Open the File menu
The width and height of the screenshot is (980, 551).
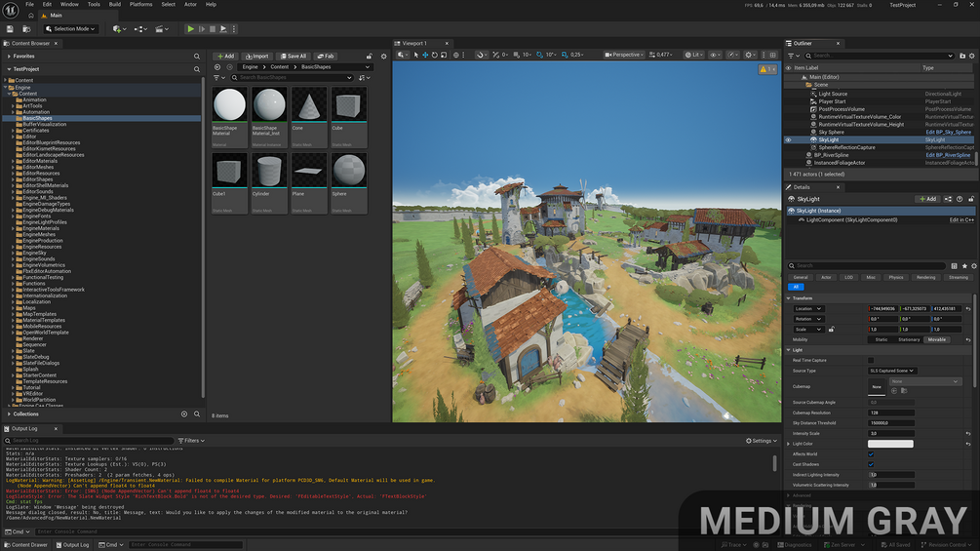click(x=29, y=4)
